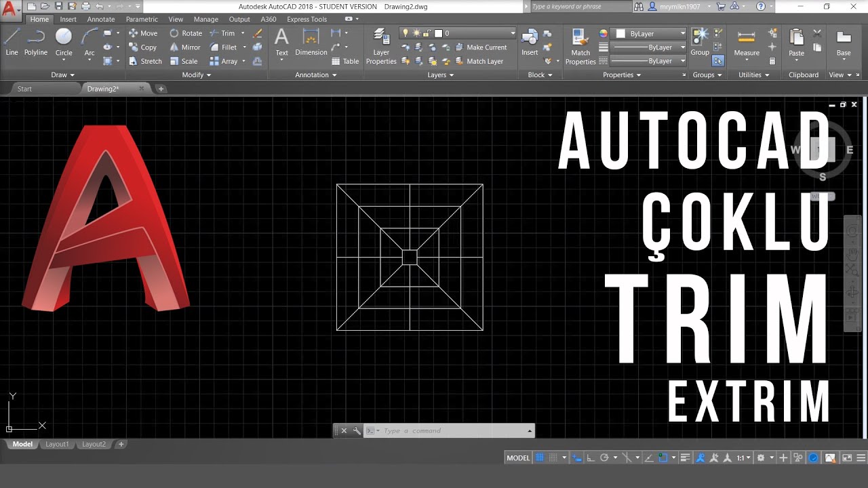Insert a Table

coord(345,61)
